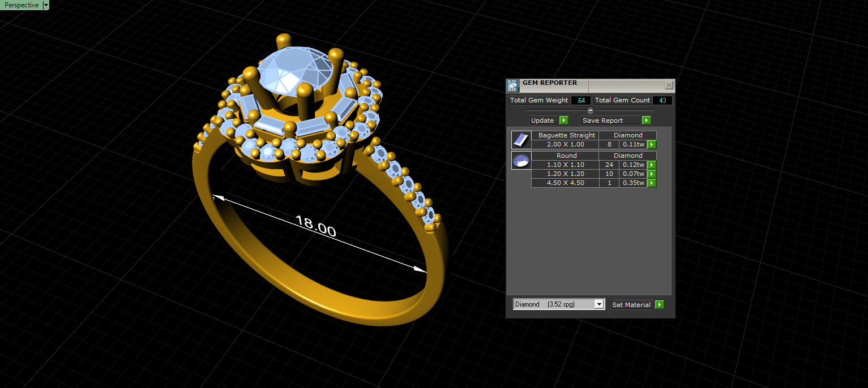Click the 2.00 X 1.00 size cell

point(565,144)
